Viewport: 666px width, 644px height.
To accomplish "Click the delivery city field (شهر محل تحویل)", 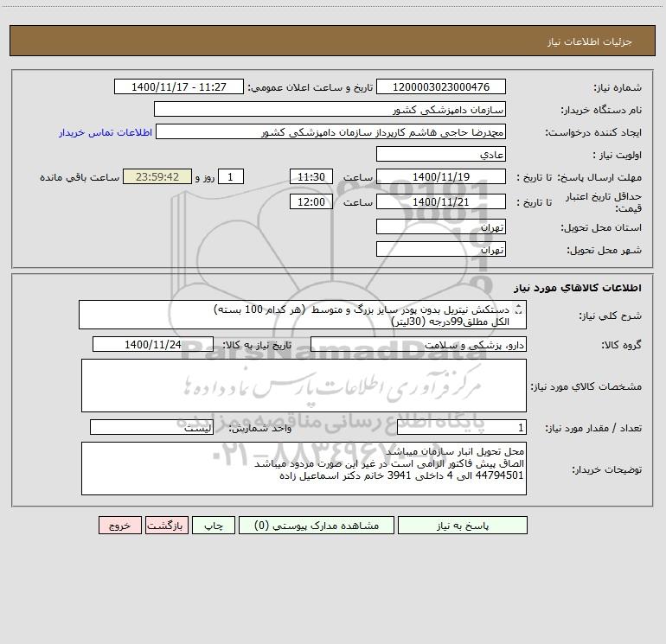I will pyautogui.click(x=441, y=249).
